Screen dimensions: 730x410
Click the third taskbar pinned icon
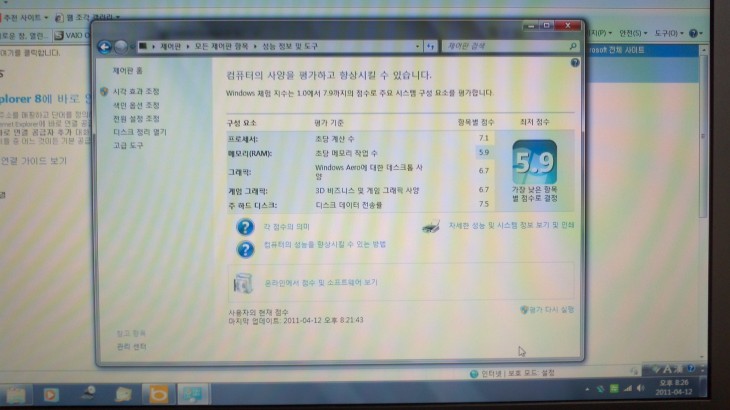pyautogui.click(x=88, y=394)
